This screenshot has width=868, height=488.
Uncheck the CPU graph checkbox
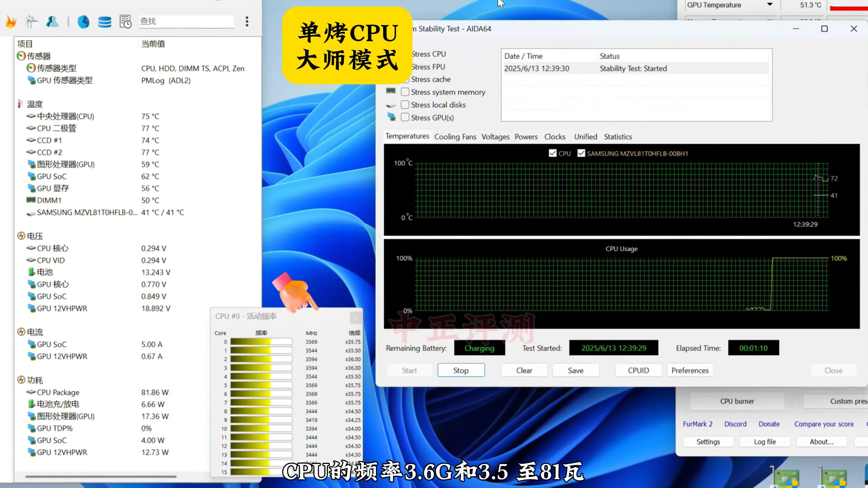click(x=553, y=153)
